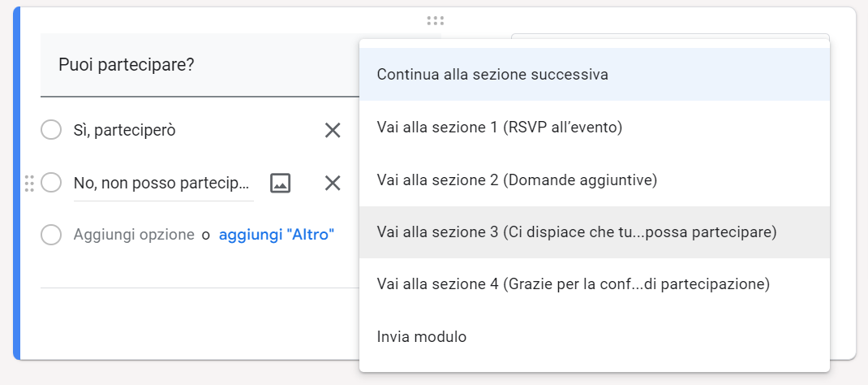Click the question drag handle at top
The width and height of the screenshot is (868, 385).
[435, 21]
